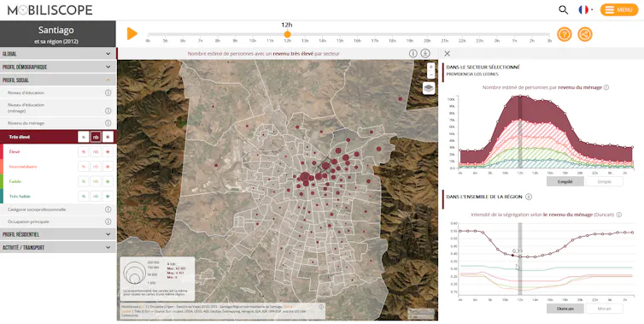This screenshot has width=644, height=324.
Task: Select Occupation principale indicator
Action: (28, 221)
